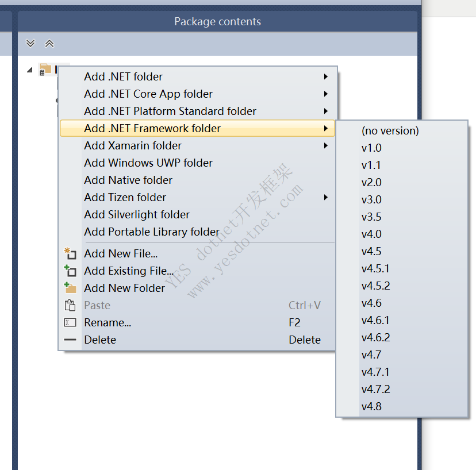Click Add New Folder menu entry
The image size is (476, 470).
point(197,288)
